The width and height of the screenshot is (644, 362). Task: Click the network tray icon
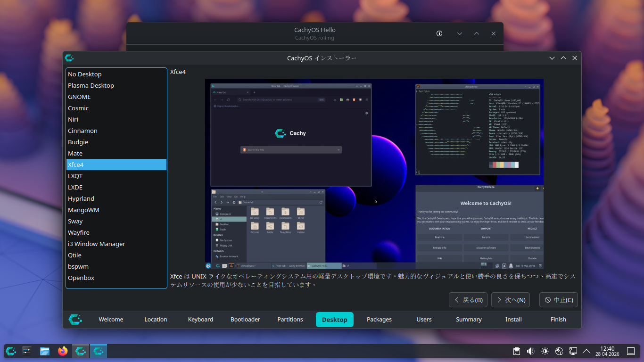(x=573, y=351)
